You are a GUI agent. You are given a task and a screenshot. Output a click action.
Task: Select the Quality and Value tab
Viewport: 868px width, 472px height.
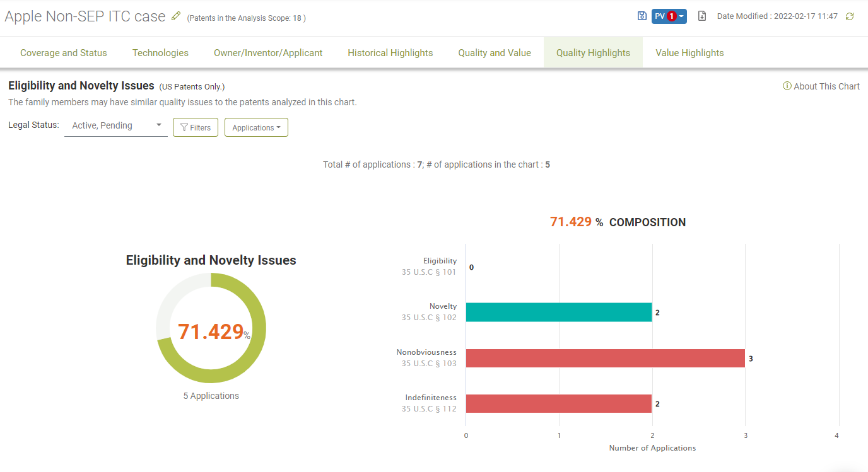pyautogui.click(x=495, y=53)
